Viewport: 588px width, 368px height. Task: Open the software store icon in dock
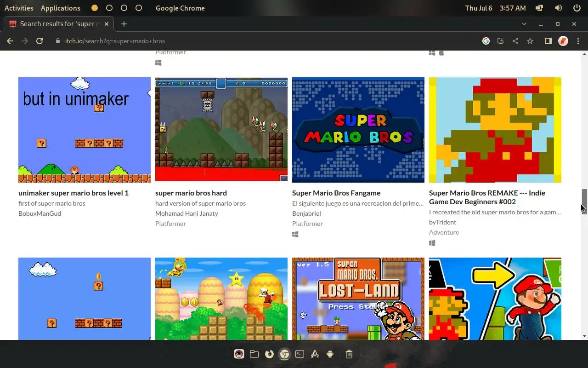315,354
